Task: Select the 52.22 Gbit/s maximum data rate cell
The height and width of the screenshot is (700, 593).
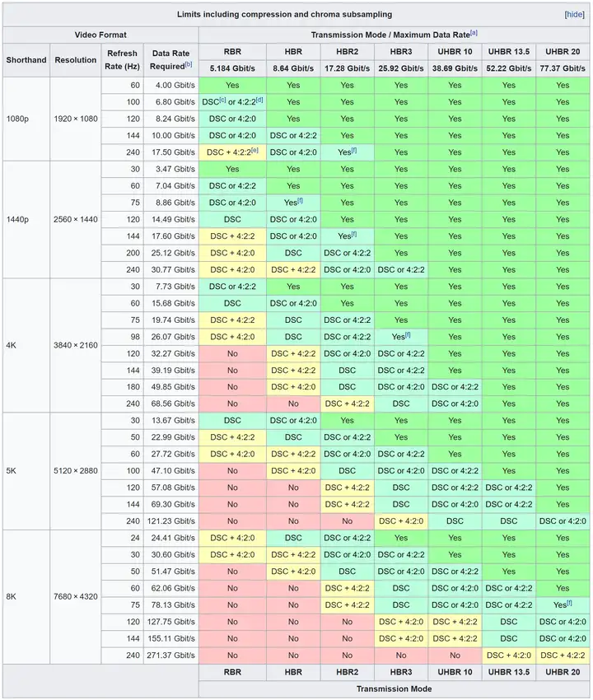Action: tap(508, 68)
